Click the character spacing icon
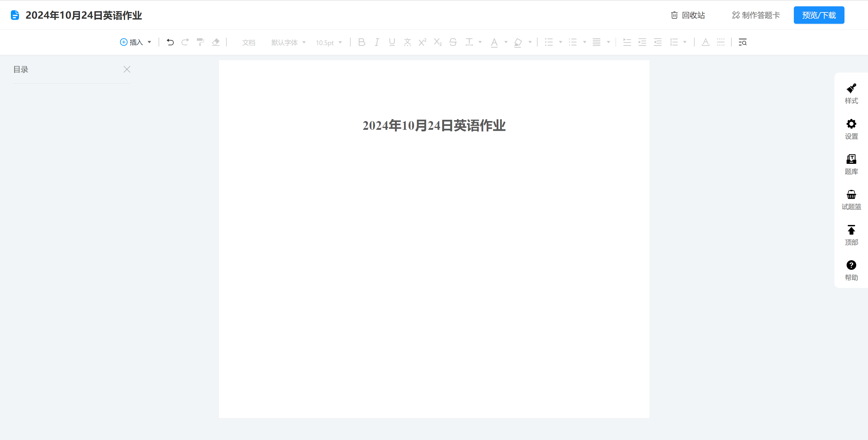This screenshot has width=868, height=440. [469, 42]
